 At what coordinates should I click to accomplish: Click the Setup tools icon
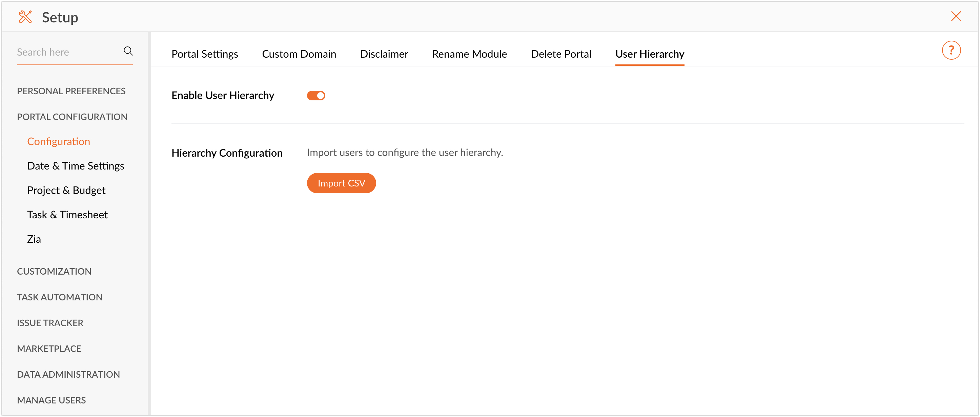(x=25, y=17)
